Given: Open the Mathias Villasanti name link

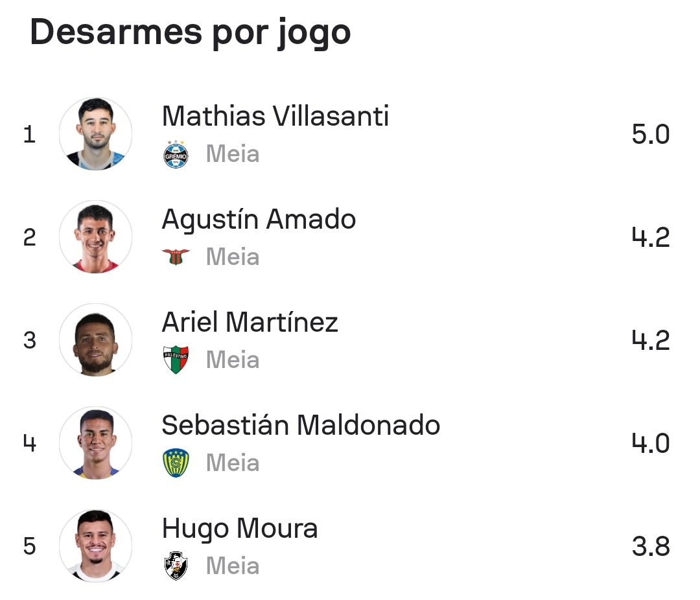Looking at the screenshot, I should point(275,117).
